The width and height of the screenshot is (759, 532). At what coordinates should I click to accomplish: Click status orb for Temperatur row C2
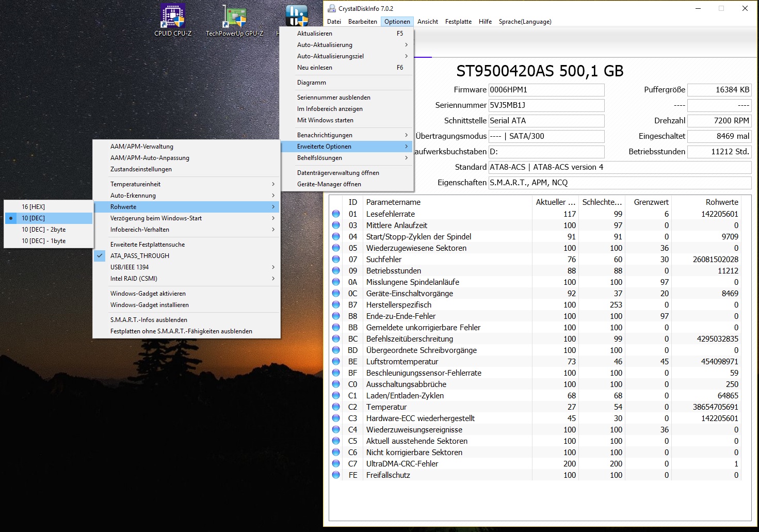pos(336,407)
